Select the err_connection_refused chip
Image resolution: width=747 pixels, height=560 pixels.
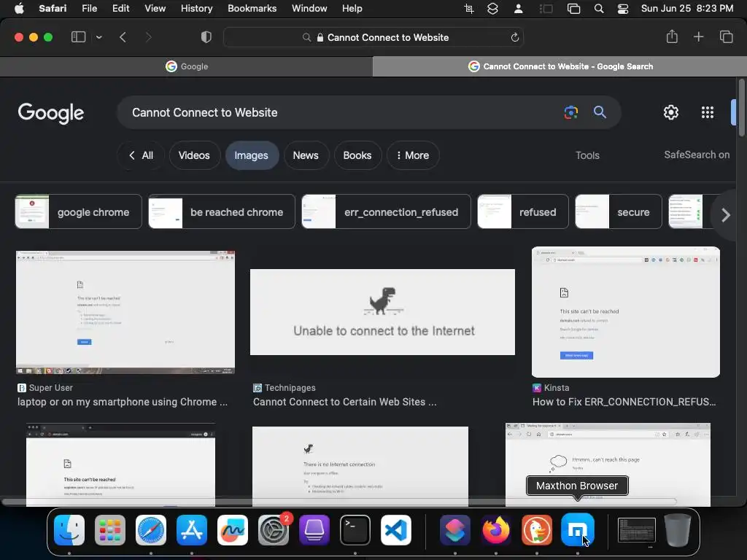386,211
